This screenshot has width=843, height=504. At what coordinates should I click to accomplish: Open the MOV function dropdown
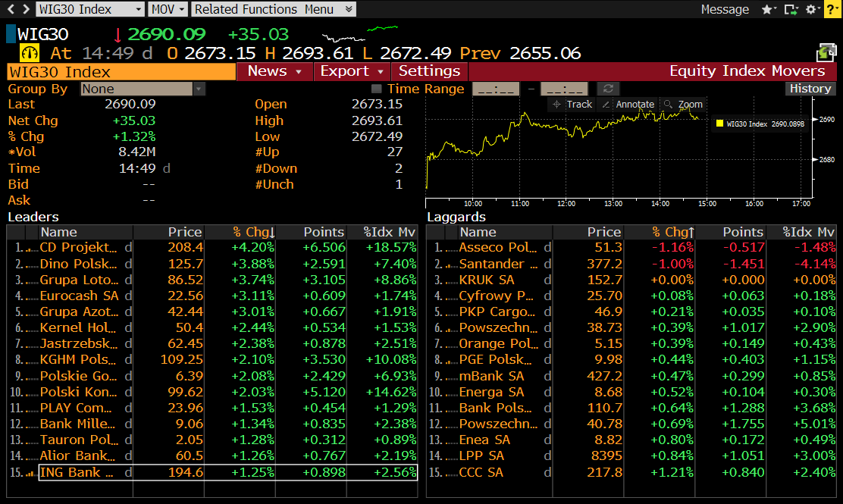click(168, 9)
